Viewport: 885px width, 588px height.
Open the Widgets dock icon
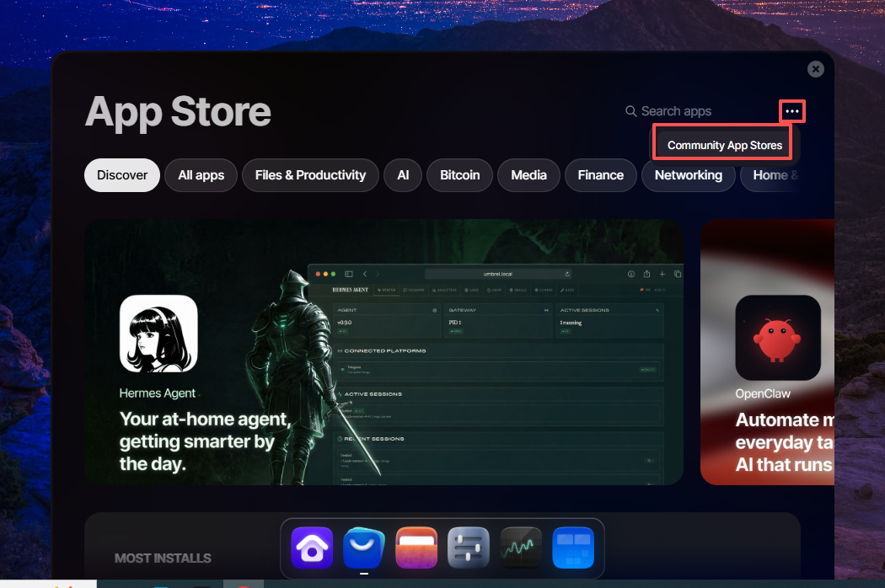pyautogui.click(x=573, y=548)
